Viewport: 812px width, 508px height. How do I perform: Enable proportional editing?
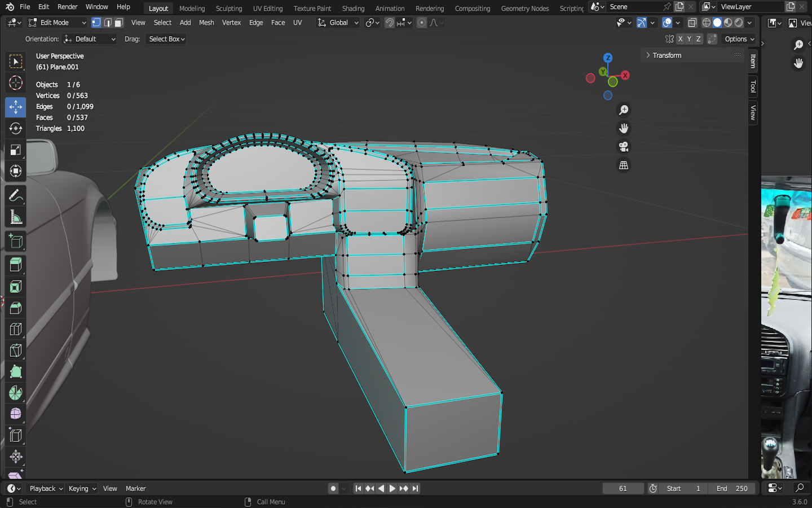tap(422, 23)
